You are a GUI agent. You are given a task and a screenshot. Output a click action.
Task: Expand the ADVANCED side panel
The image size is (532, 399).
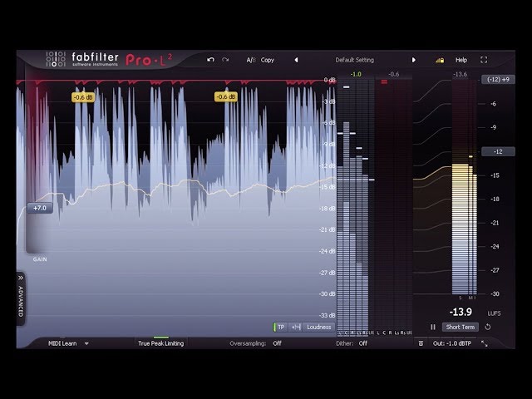21,298
